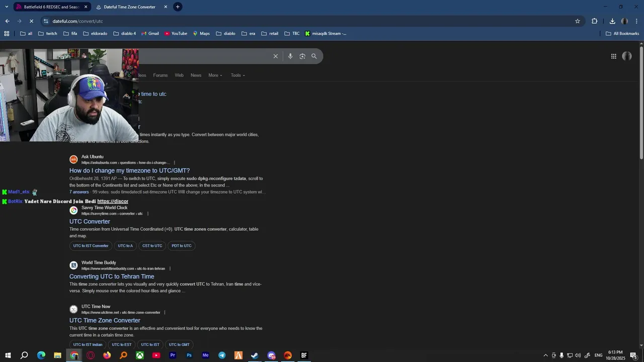Open Chrome downloads icon

612,21
